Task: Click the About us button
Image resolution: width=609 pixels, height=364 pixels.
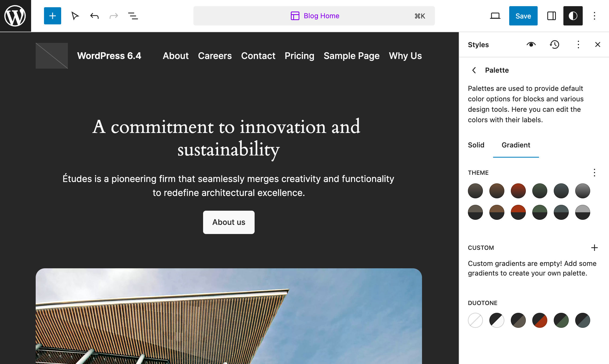Action: 229,222
